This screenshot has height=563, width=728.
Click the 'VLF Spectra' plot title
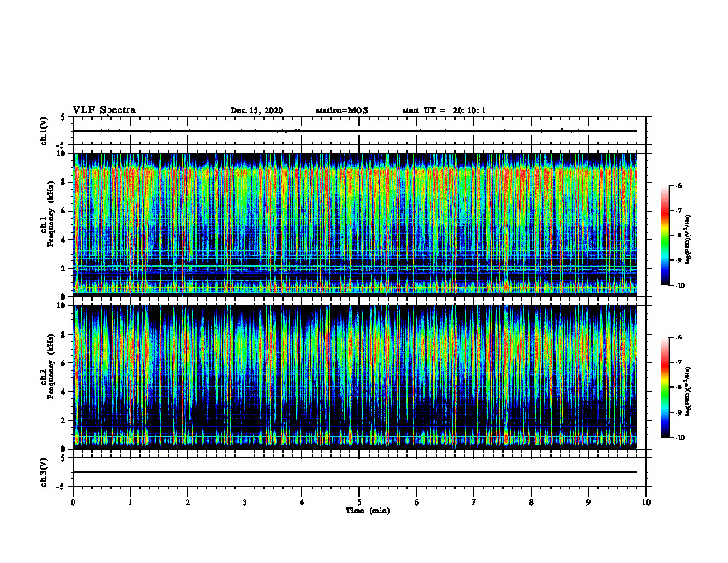(x=104, y=110)
